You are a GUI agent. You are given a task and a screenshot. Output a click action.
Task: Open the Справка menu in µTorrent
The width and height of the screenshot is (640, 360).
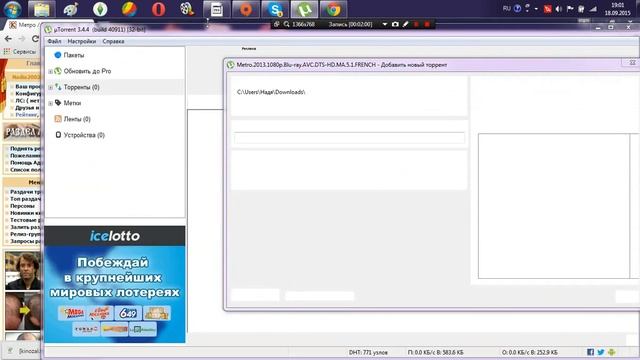pyautogui.click(x=113, y=41)
